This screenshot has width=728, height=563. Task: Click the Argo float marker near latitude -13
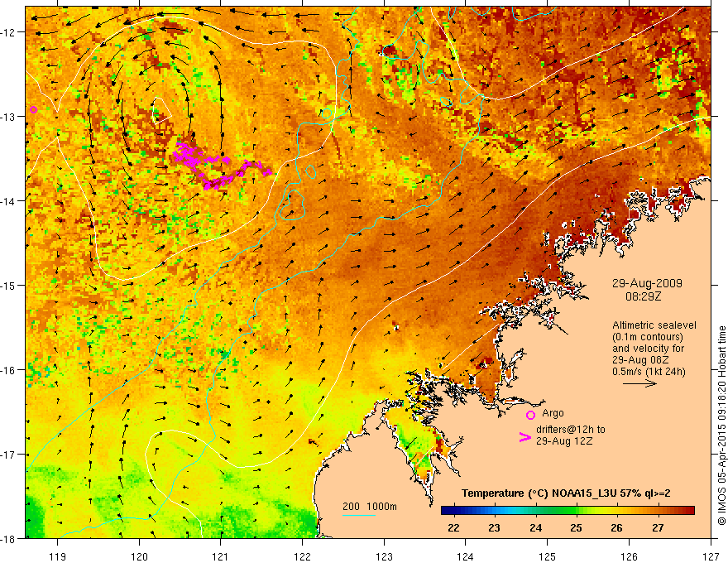coord(33,109)
